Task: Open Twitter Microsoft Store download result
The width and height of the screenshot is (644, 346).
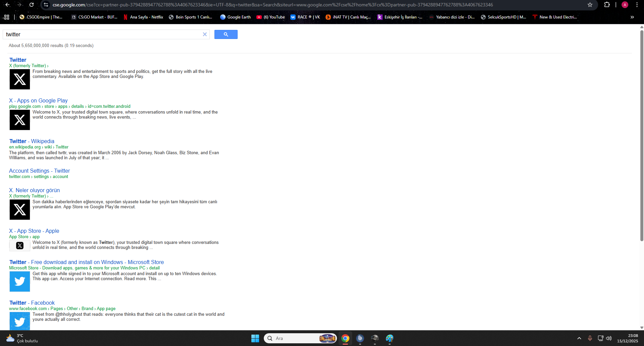Action: pos(87,262)
